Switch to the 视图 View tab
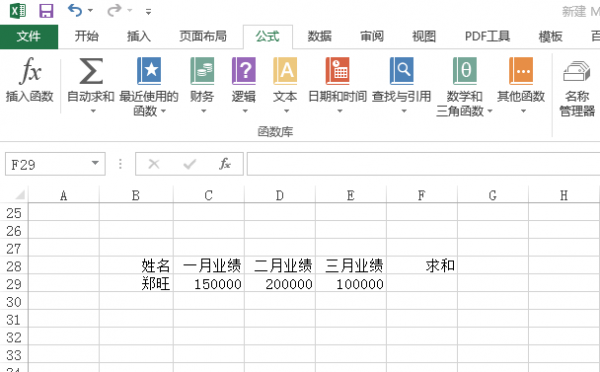Viewport: 600px width, 372px height. click(424, 36)
